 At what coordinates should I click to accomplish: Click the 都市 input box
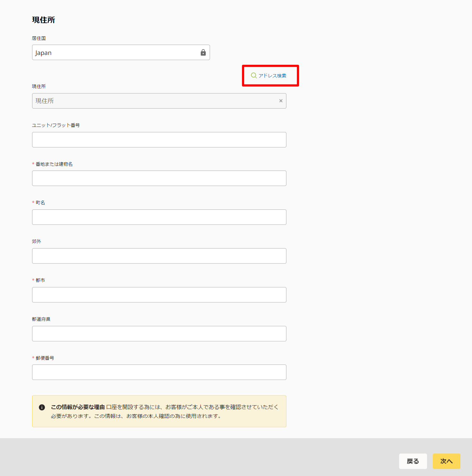point(159,295)
